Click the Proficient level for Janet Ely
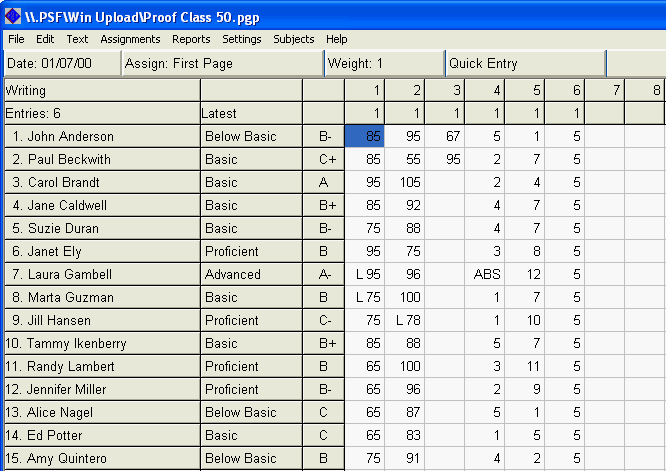 [251, 251]
